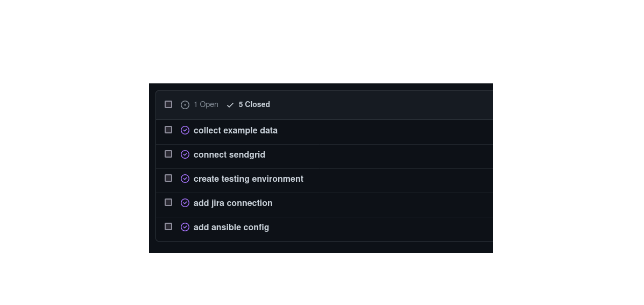Show the '1 Open' issues list
644x305 pixels.
click(206, 104)
